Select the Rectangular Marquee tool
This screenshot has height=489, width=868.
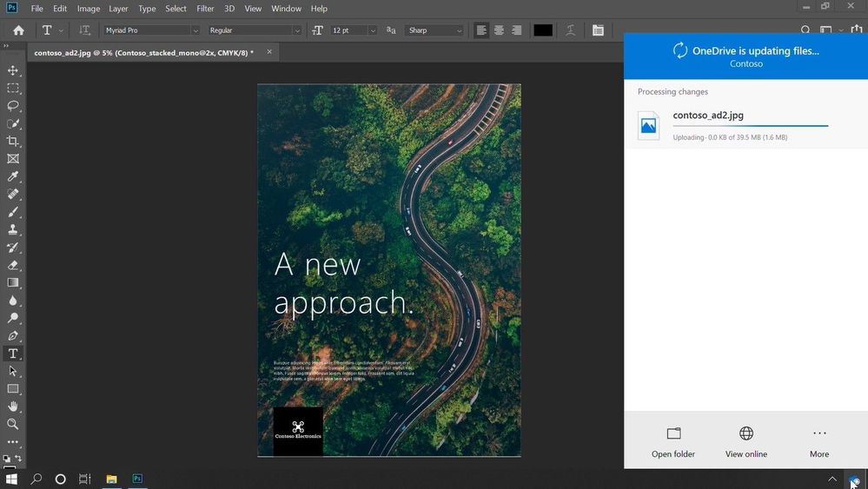point(13,88)
